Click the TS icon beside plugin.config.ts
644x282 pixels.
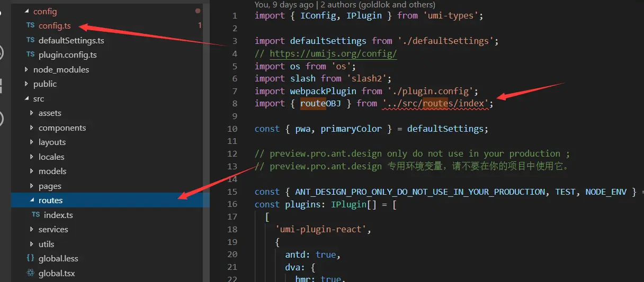tap(30, 55)
